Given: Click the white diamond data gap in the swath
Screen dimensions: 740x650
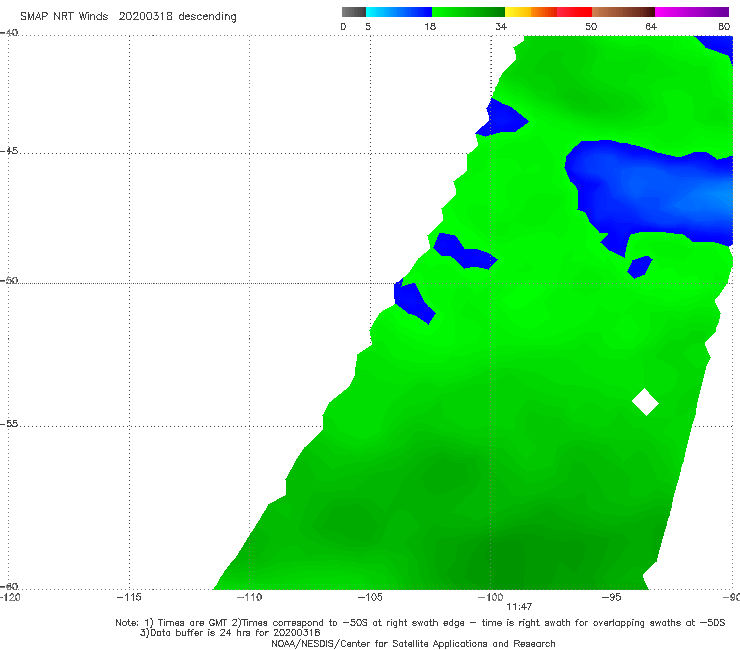Looking at the screenshot, I should click(645, 402).
